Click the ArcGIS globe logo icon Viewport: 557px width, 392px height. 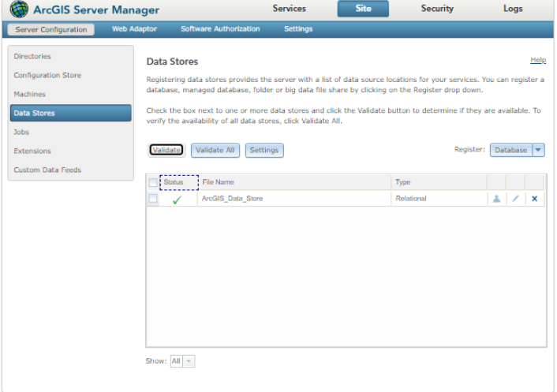pos(19,9)
